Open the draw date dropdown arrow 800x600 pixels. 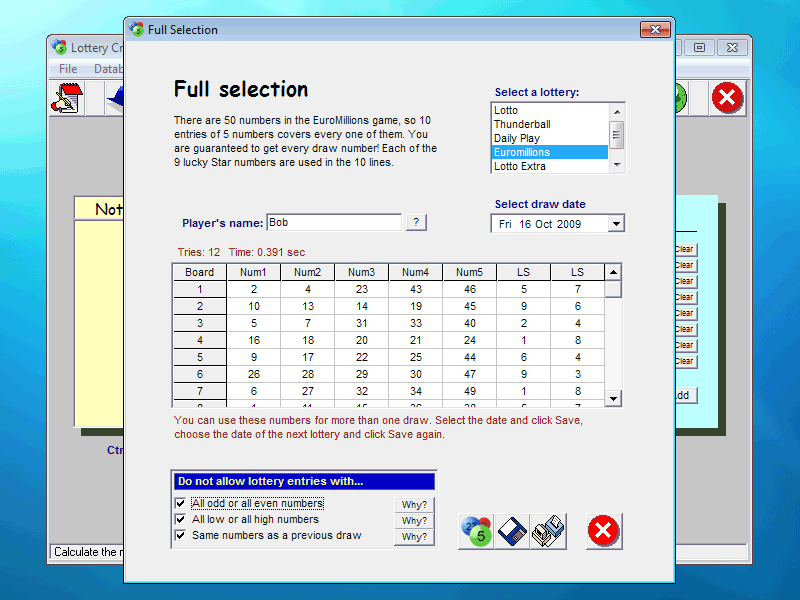(615, 224)
